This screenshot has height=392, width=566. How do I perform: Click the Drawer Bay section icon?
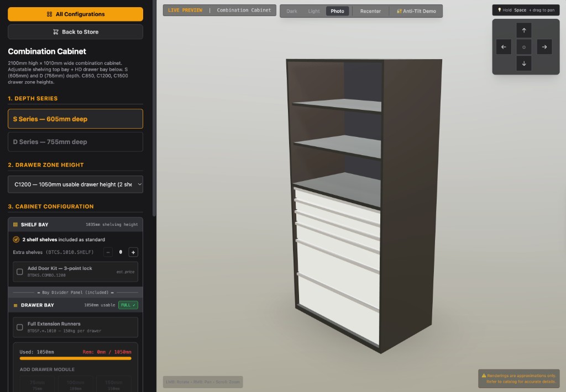tap(15, 305)
